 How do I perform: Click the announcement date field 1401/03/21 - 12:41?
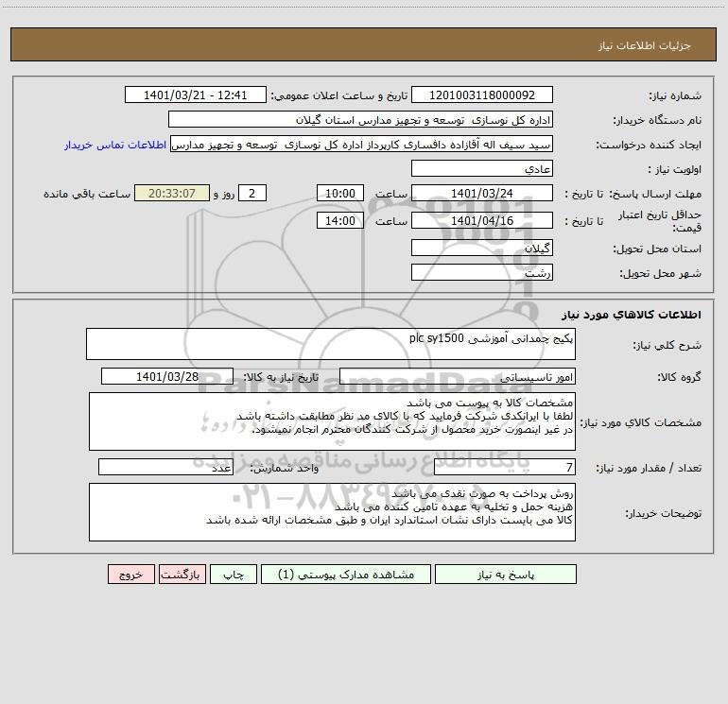(x=196, y=94)
